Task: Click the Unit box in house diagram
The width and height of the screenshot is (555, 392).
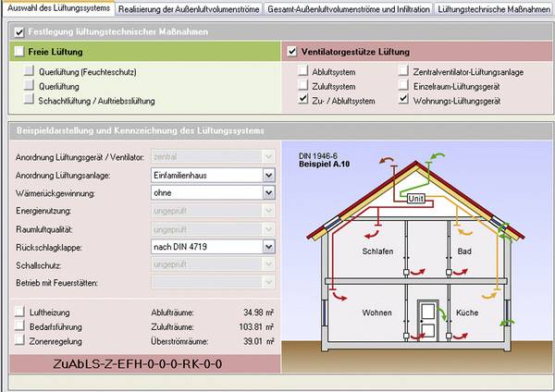Action: 416,198
